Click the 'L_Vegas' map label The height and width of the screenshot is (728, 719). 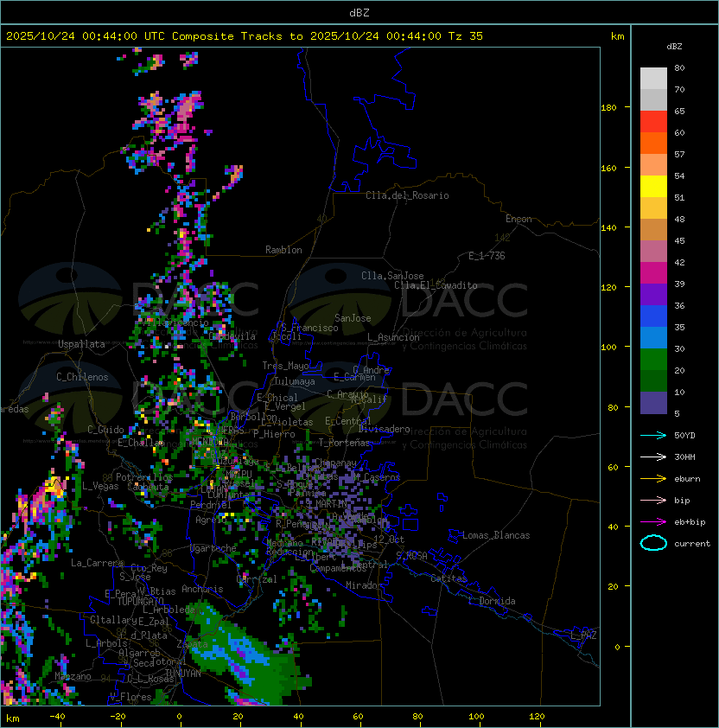click(x=100, y=486)
